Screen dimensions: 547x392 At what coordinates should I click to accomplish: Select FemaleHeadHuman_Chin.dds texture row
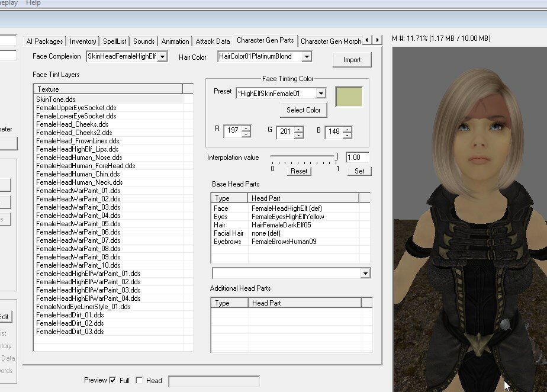[108, 174]
